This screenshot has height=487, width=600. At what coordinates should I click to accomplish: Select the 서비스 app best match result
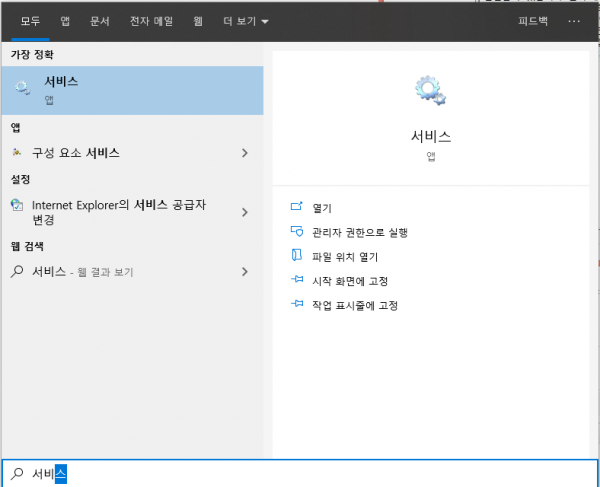[x=132, y=90]
